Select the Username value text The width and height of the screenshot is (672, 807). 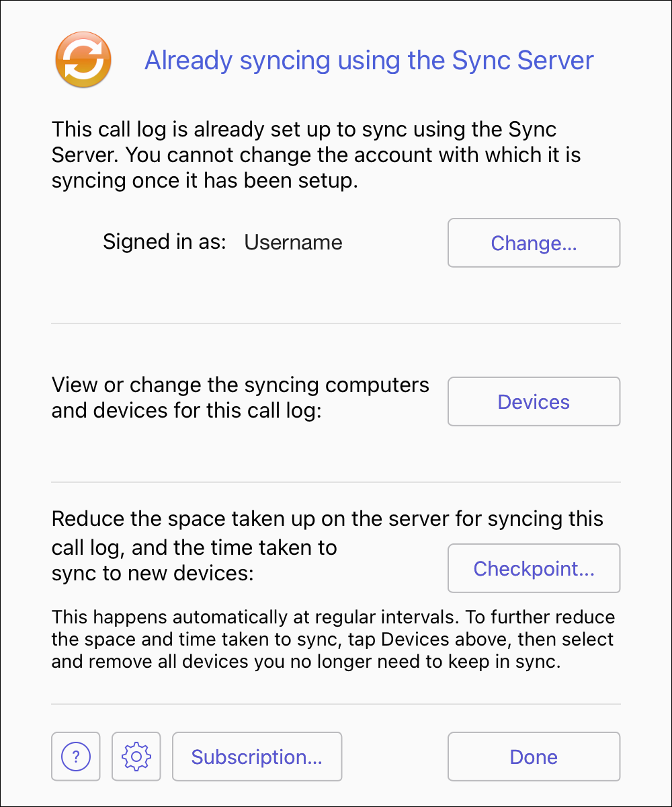point(293,242)
